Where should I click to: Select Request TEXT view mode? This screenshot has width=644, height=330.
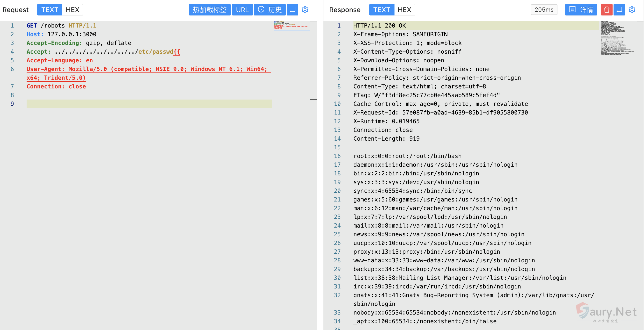[x=50, y=10]
